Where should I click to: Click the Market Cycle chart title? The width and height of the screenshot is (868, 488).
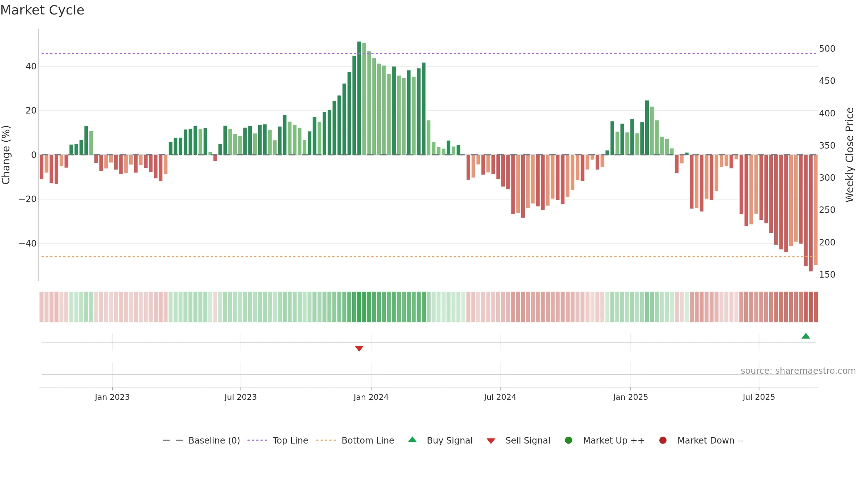tap(42, 10)
